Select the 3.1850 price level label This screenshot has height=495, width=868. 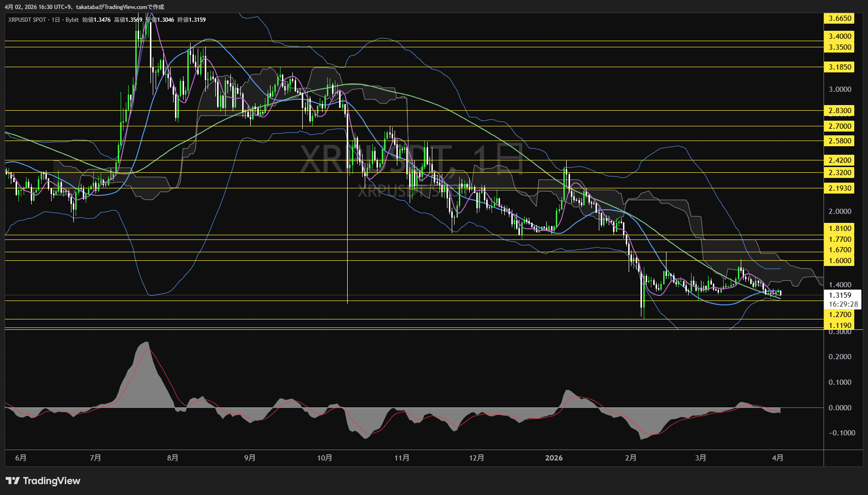840,67
